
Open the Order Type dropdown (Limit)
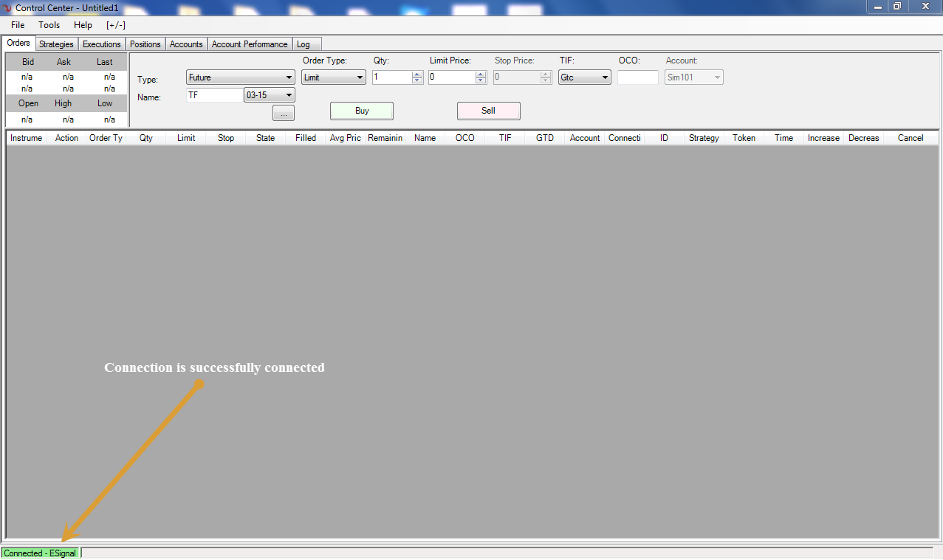click(x=334, y=77)
